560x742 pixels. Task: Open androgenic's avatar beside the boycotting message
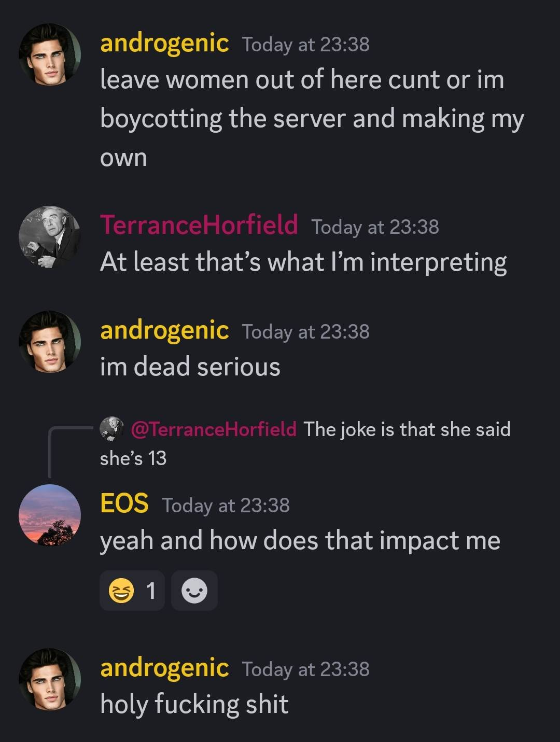tap(50, 54)
